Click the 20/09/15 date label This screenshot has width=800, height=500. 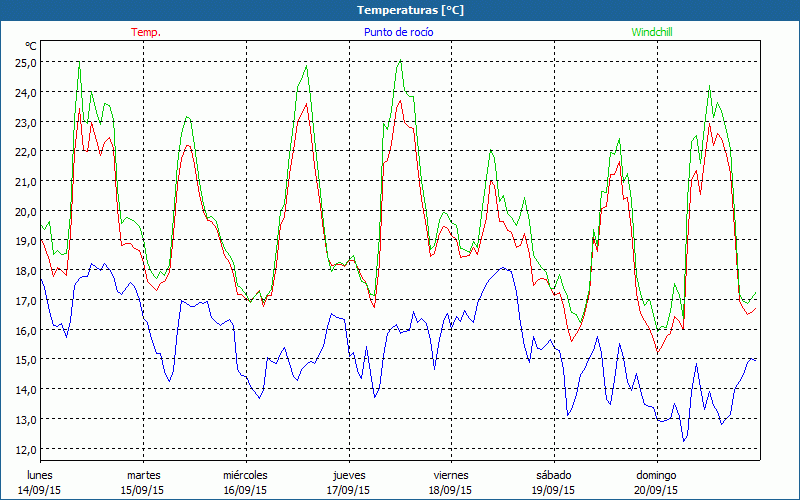pyautogui.click(x=656, y=490)
